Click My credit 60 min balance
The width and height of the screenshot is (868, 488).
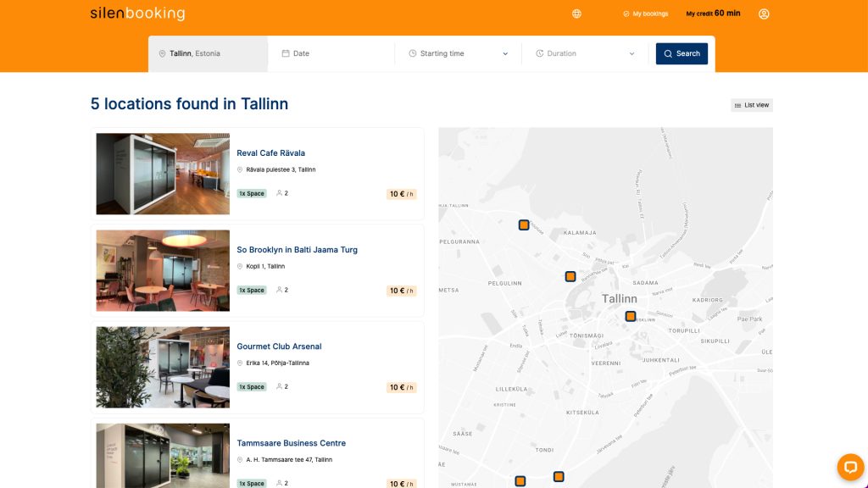pos(713,14)
